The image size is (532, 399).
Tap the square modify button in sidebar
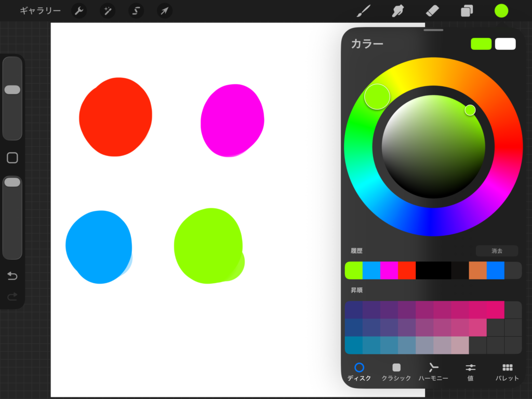click(12, 158)
